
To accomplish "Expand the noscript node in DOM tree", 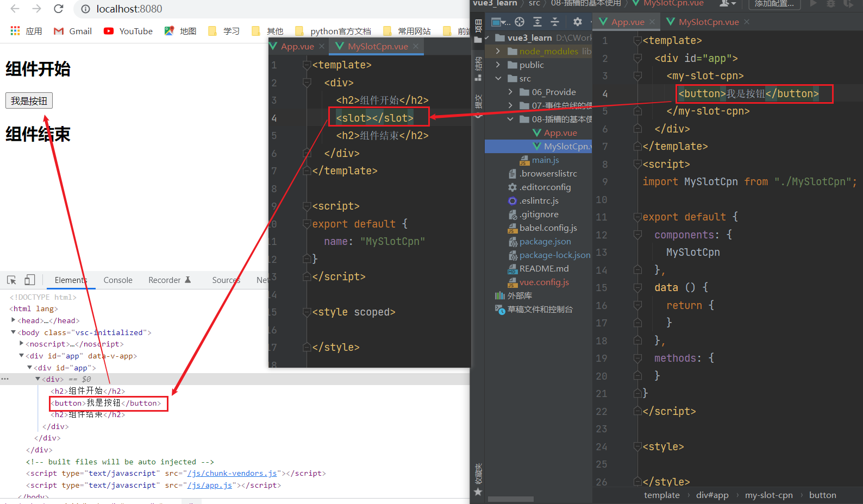I will pyautogui.click(x=21, y=344).
